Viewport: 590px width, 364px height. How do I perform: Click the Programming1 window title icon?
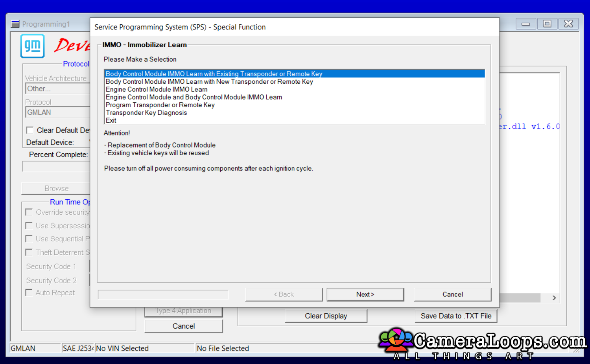coord(15,24)
